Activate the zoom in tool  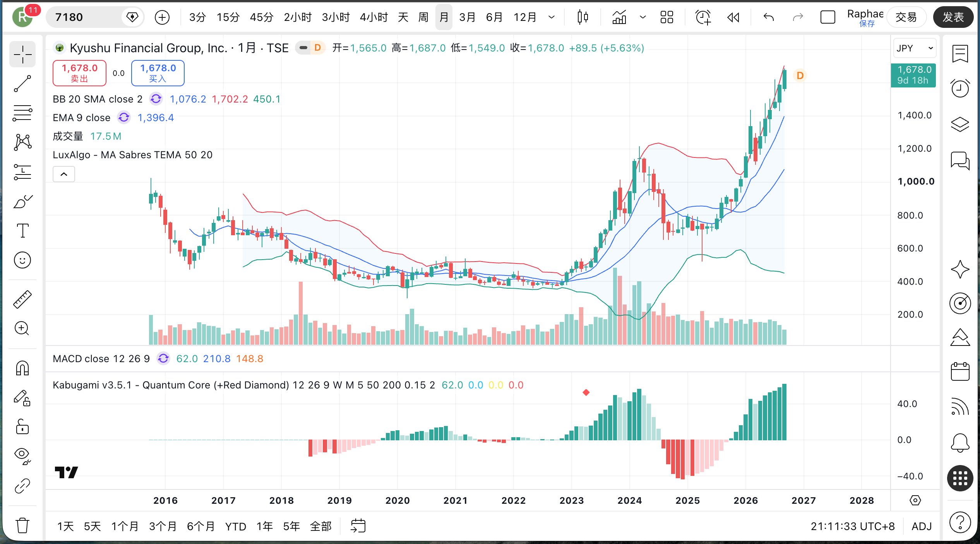pyautogui.click(x=22, y=328)
